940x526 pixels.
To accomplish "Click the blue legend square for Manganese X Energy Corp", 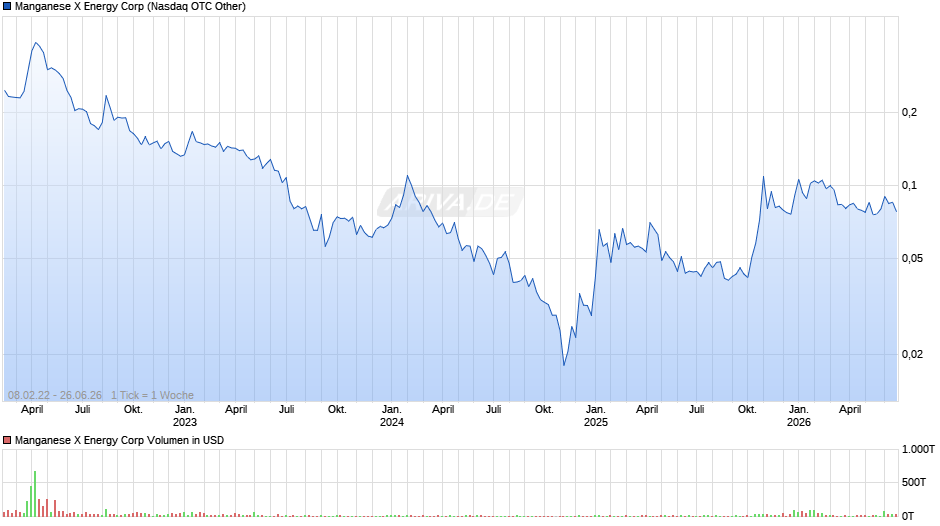I will click(x=7, y=7).
